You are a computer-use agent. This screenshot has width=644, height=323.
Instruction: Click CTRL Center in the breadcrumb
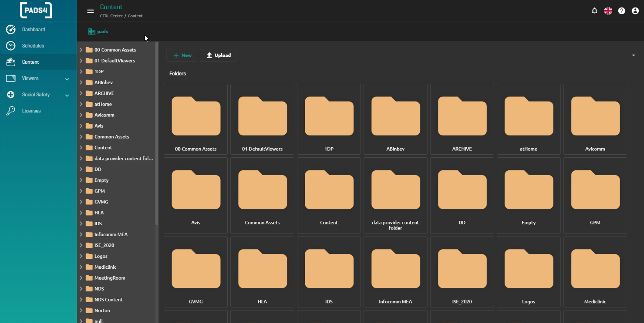coord(111,16)
